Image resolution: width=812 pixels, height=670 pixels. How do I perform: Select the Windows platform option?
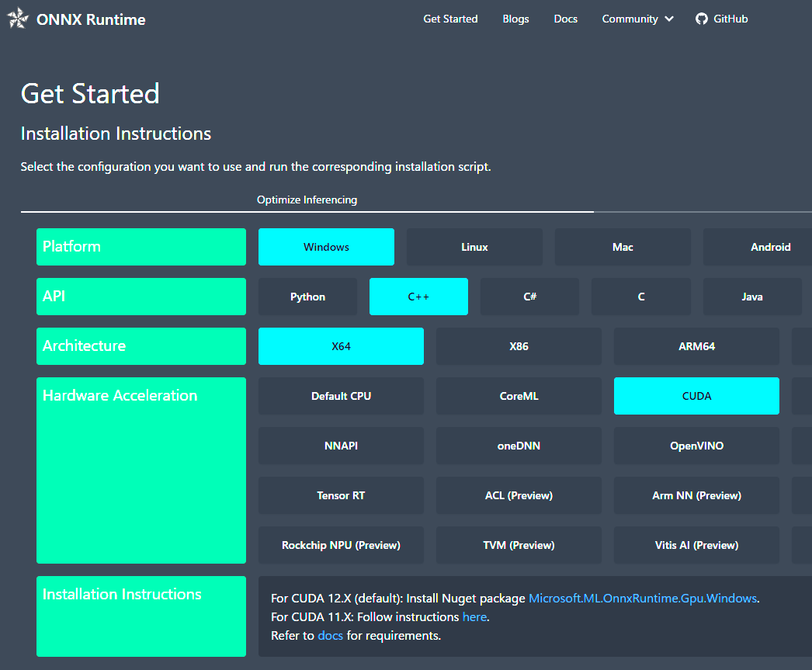326,247
